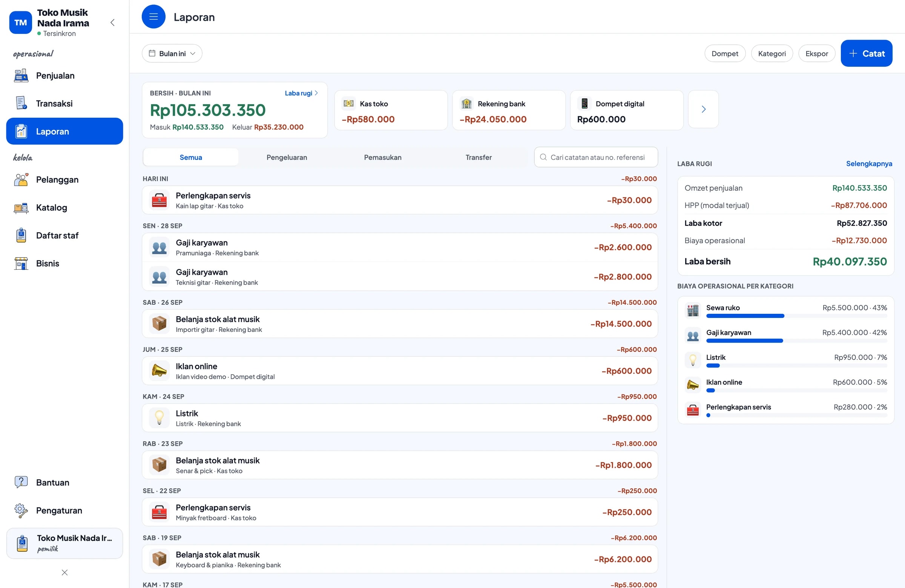Open the Bisnis storefront icon
The image size is (905, 588).
(21, 263)
